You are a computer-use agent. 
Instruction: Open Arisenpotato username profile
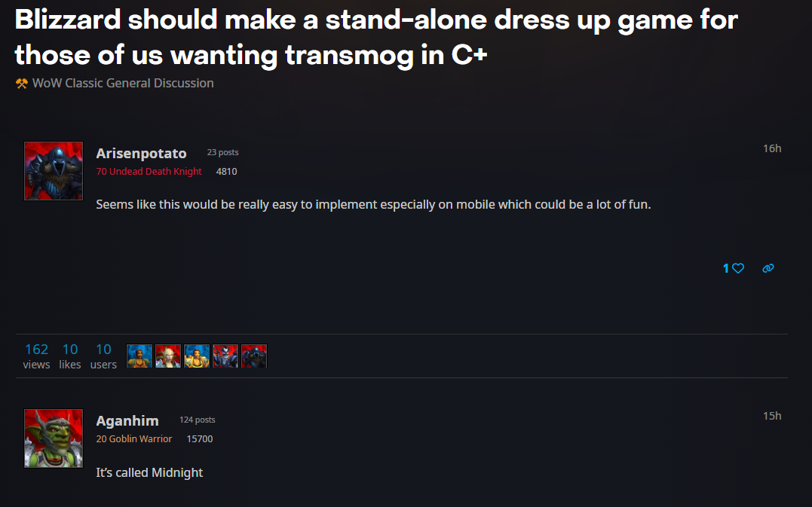[141, 153]
